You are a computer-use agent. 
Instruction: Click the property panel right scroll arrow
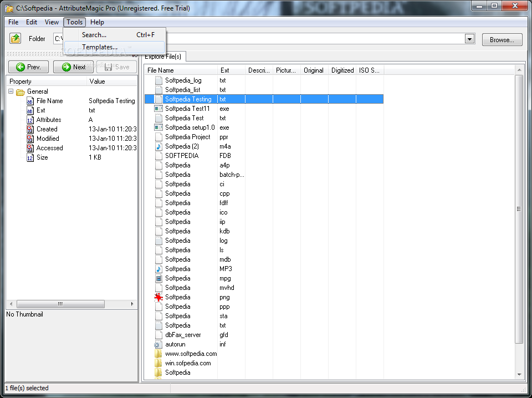[x=132, y=304]
